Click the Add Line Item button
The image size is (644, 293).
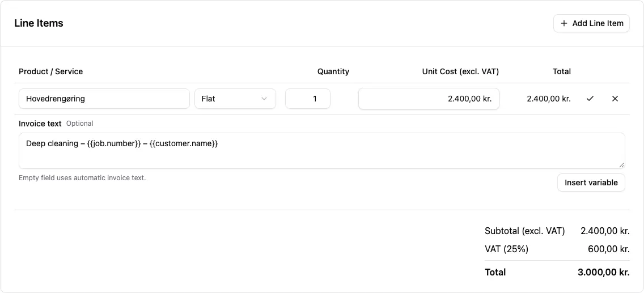[x=591, y=23]
